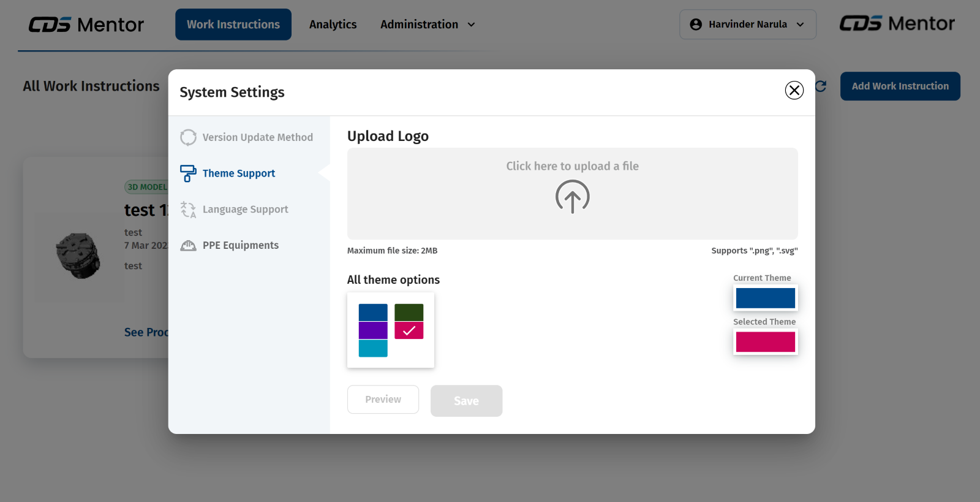Select the checked pink theme swatch
The image size is (980, 502).
click(x=409, y=330)
